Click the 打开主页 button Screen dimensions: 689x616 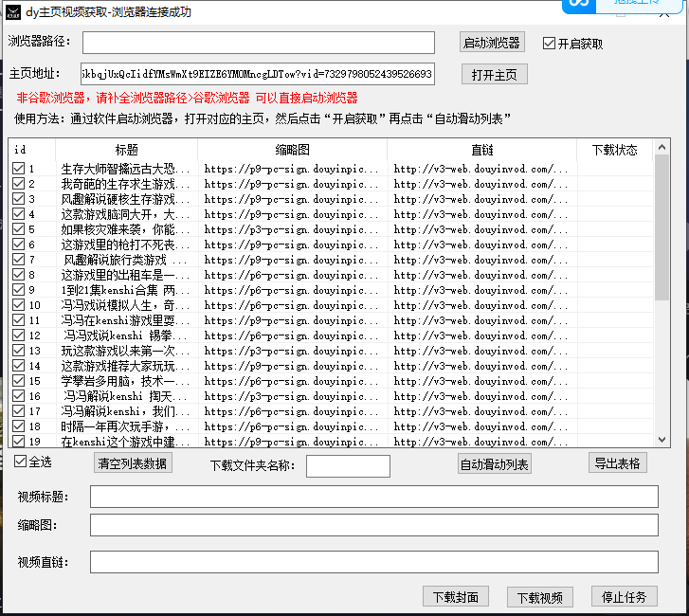[494, 75]
